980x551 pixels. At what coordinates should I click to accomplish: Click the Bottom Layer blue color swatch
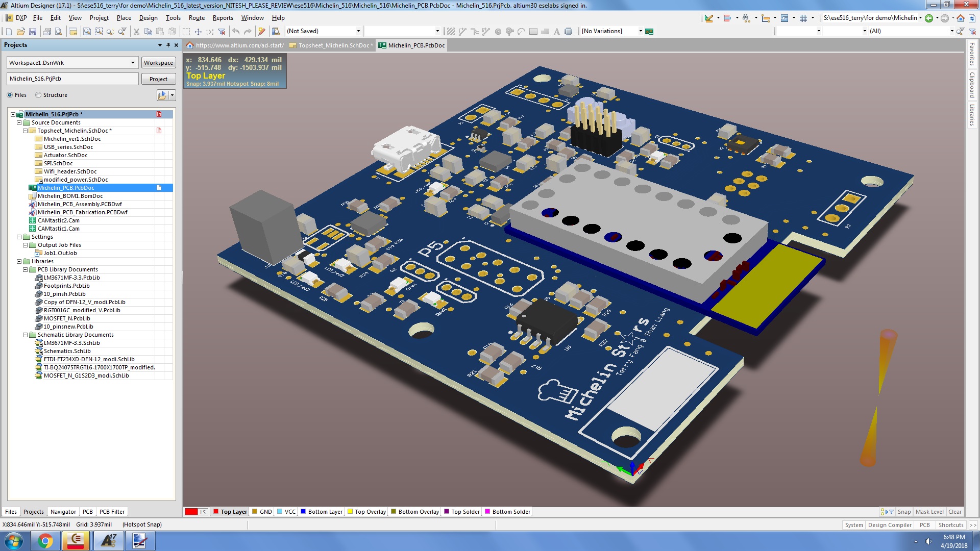303,512
